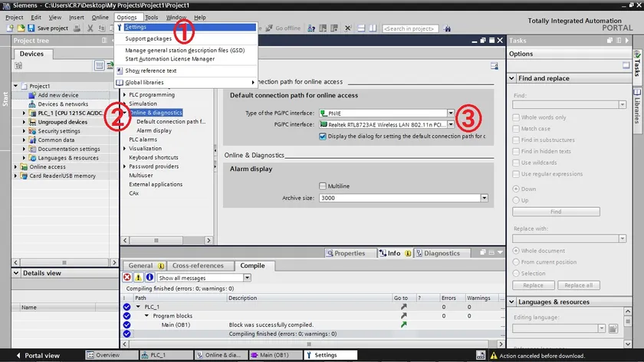
Task: Open the Show all messages dropdown
Action: click(247, 278)
